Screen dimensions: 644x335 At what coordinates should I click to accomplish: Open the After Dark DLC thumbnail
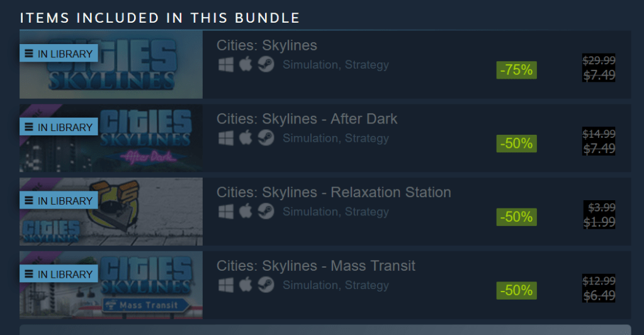(111, 138)
